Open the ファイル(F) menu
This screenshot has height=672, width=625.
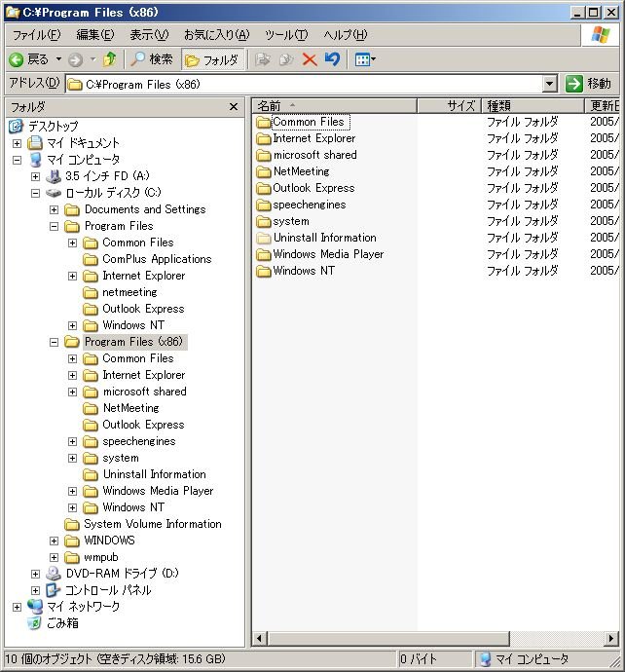click(36, 35)
